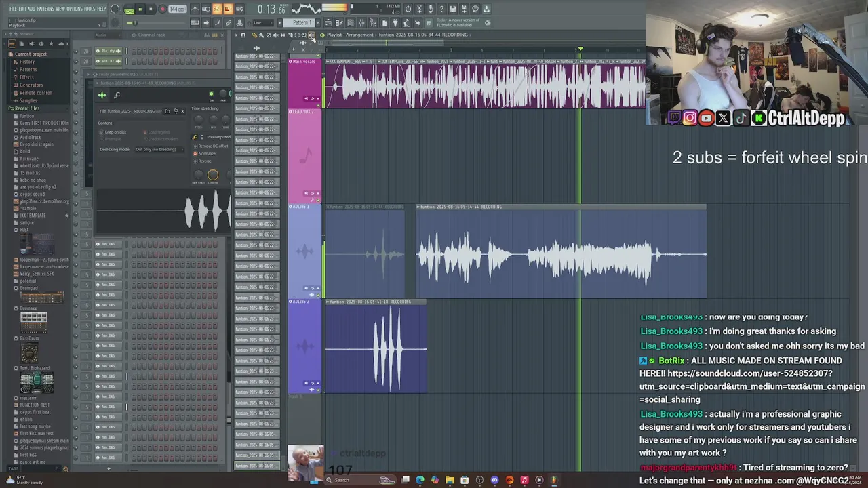The width and height of the screenshot is (868, 488).
Task: Open the TOOLS menu
Action: (90, 9)
